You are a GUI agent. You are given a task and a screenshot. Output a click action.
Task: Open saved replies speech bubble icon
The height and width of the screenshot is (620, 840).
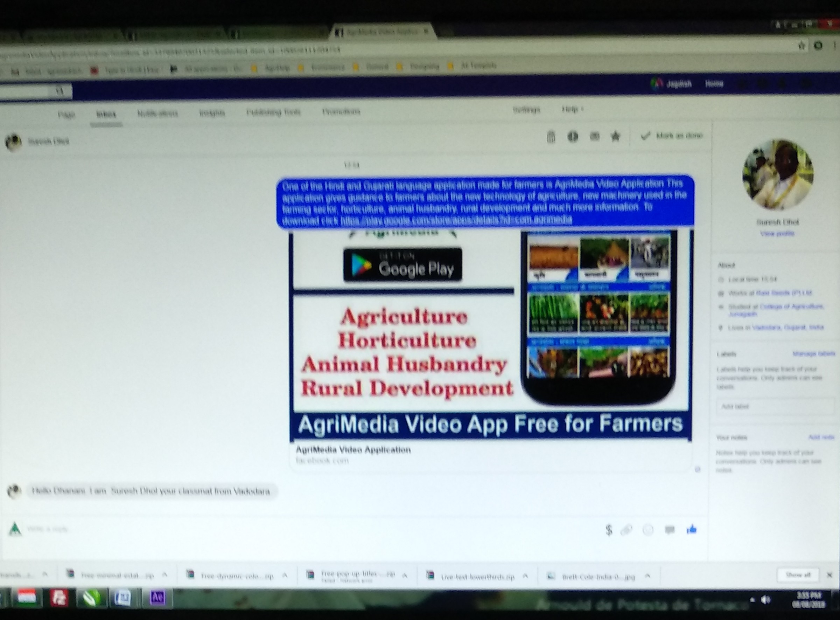(670, 530)
